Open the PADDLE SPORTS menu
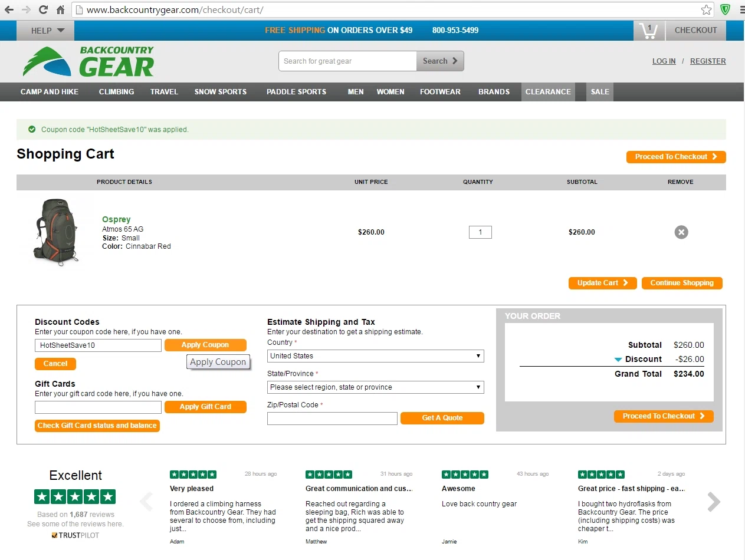This screenshot has height=560, width=745. coord(296,92)
